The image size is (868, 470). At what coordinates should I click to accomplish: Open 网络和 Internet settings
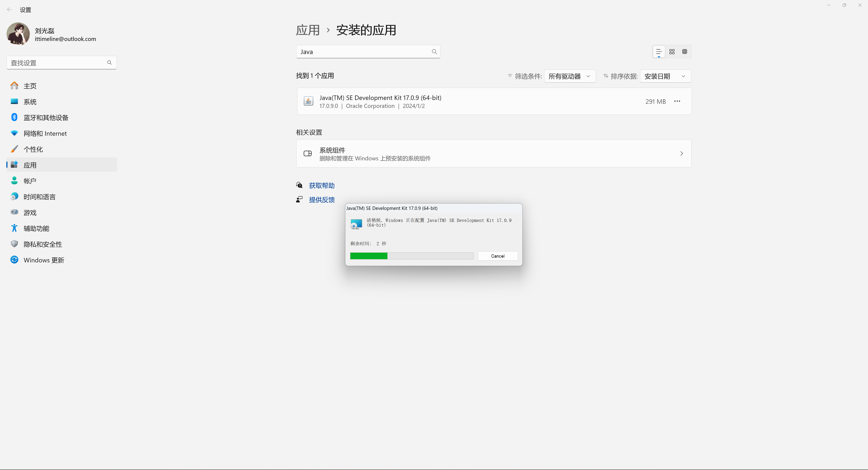coord(62,133)
